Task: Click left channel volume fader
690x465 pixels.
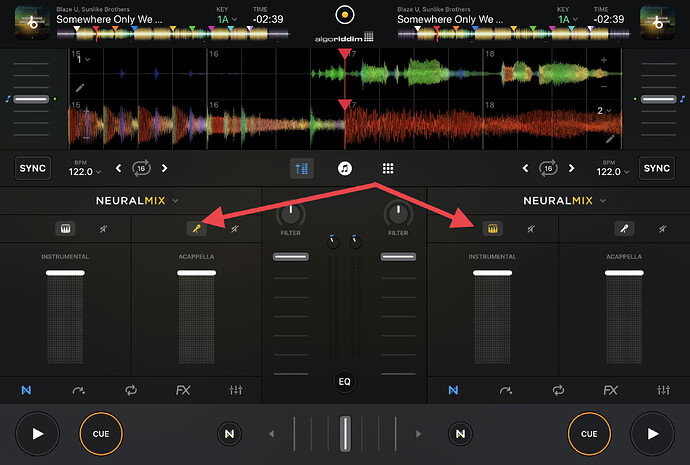Action: 290,256
